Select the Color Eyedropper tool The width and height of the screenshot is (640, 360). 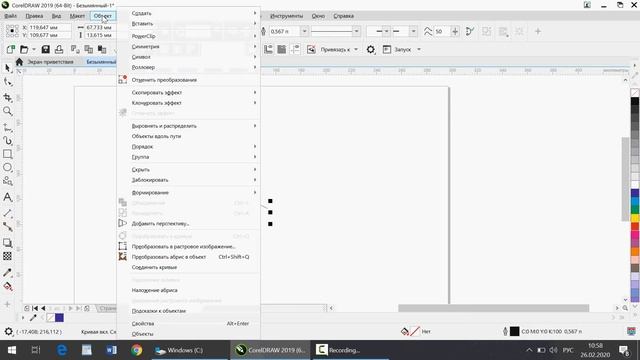[x=7, y=272]
